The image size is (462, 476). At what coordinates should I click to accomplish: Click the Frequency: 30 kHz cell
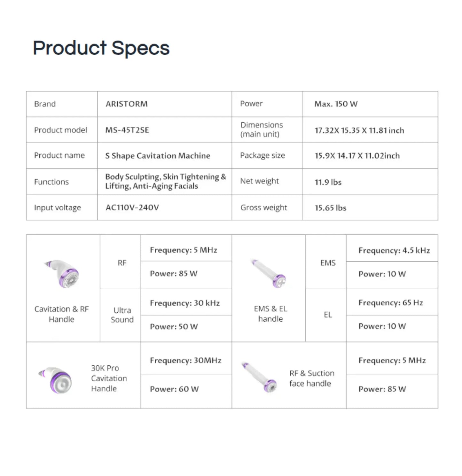(x=184, y=303)
